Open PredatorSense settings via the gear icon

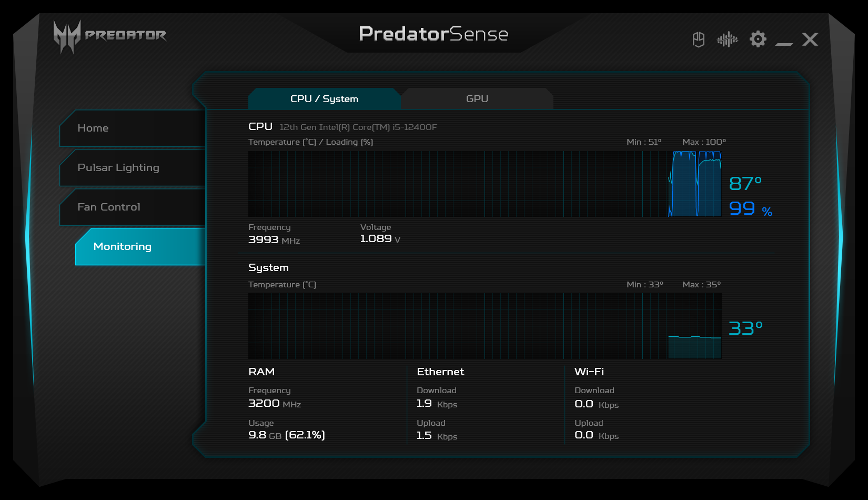point(758,39)
